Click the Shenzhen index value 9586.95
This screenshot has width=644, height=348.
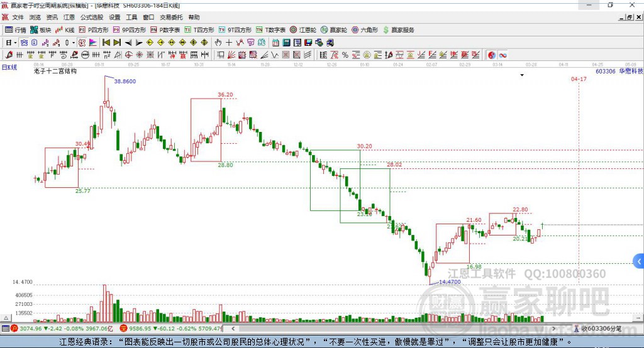140,329
